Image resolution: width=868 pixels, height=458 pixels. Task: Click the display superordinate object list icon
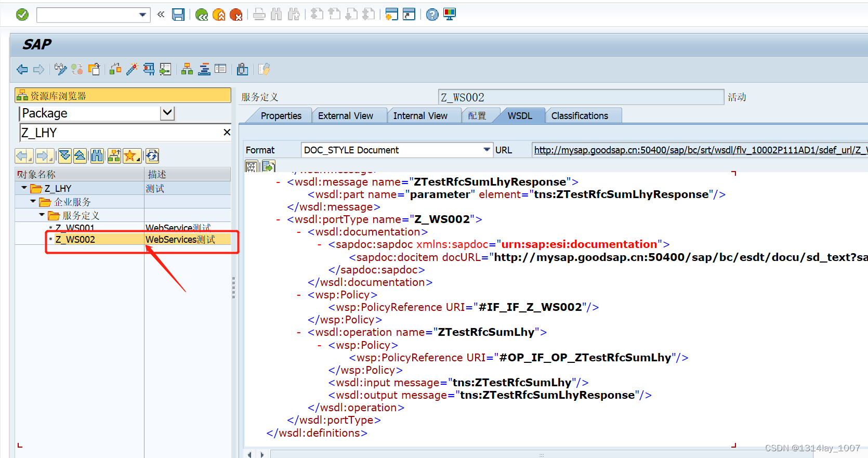coord(114,155)
